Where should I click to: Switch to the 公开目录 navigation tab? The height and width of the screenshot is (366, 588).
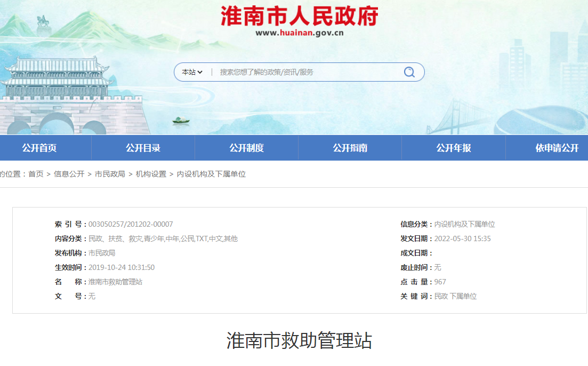(x=142, y=148)
